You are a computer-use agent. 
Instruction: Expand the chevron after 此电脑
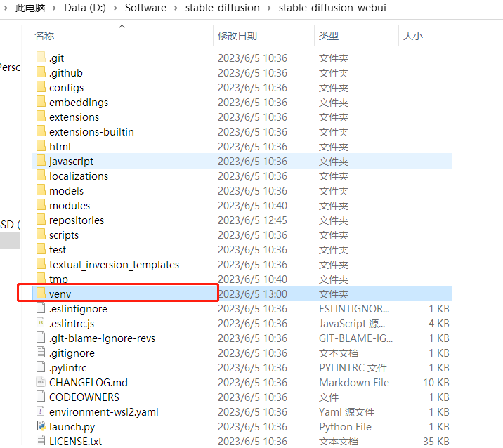[x=54, y=8]
